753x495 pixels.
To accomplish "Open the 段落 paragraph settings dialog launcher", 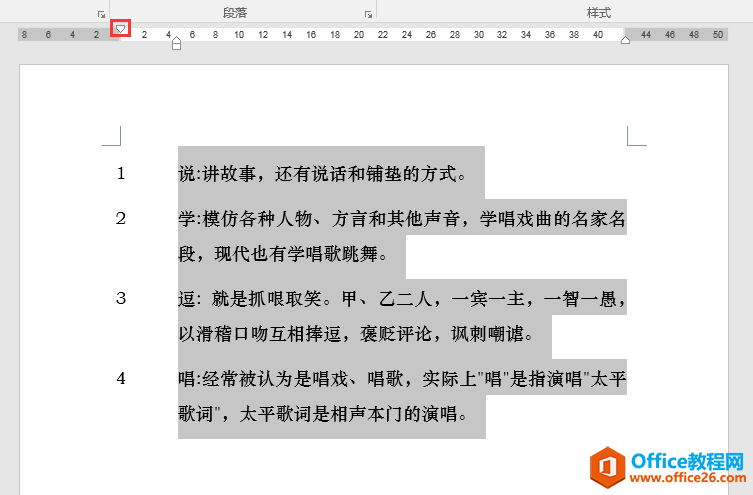I will click(x=368, y=14).
